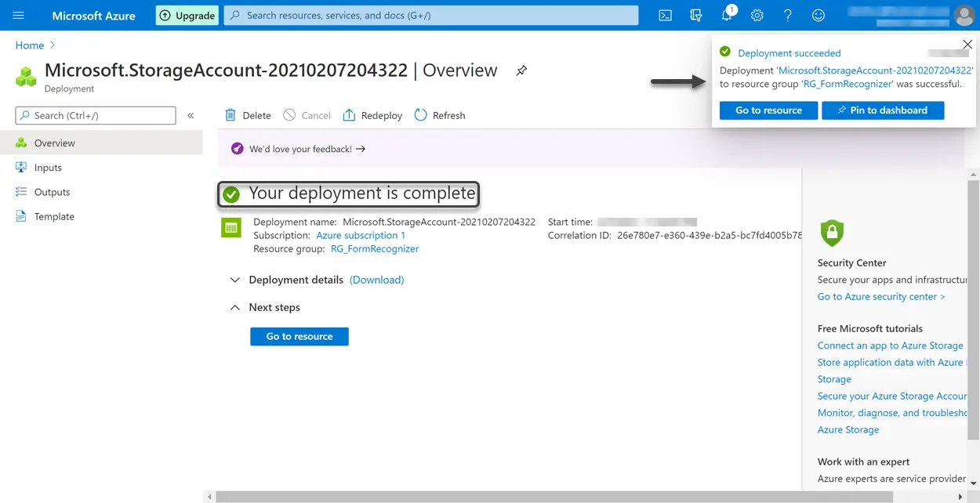Click the vertical scrollbar on the right

(x=973, y=309)
